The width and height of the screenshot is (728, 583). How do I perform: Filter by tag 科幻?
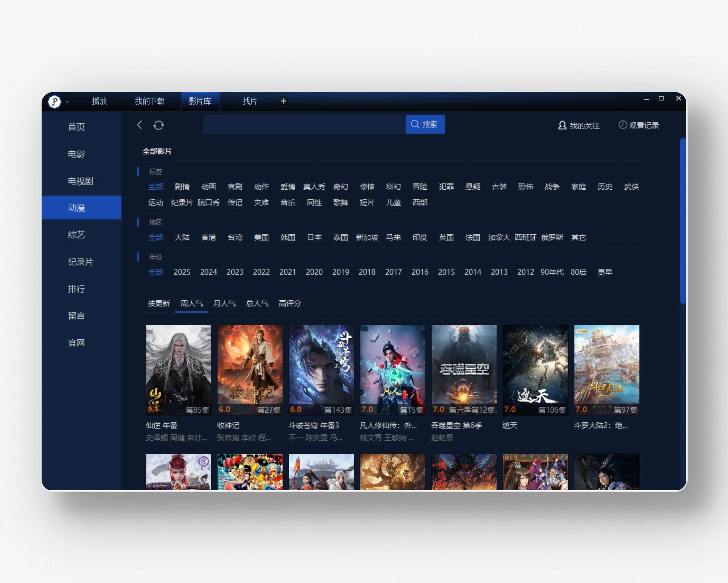(393, 187)
